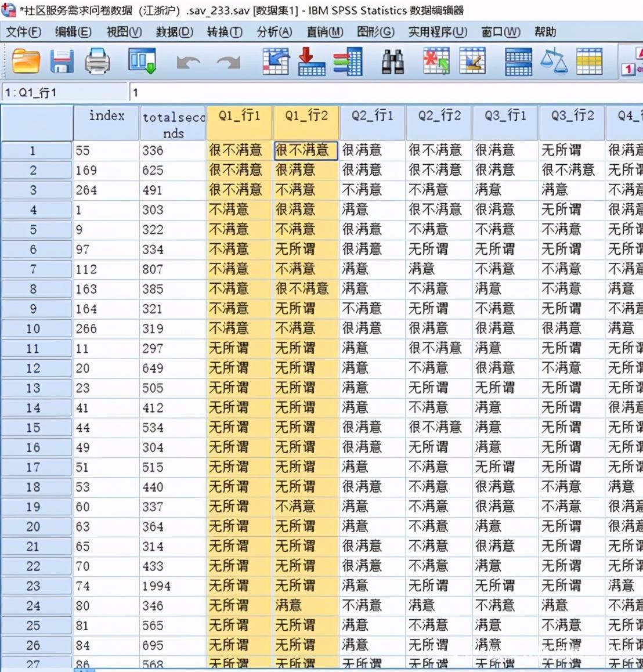Click the cell value edit field showing 1
643x672 pixels.
[x=383, y=92]
